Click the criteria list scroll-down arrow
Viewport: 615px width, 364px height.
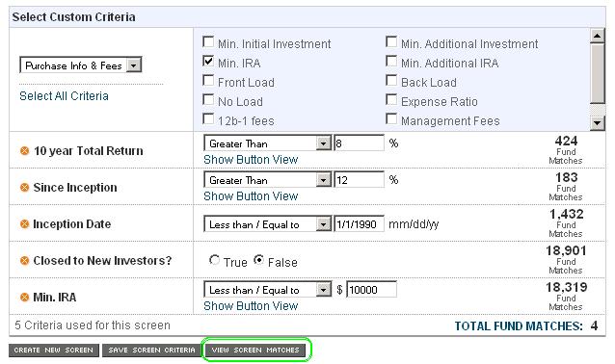coord(597,123)
